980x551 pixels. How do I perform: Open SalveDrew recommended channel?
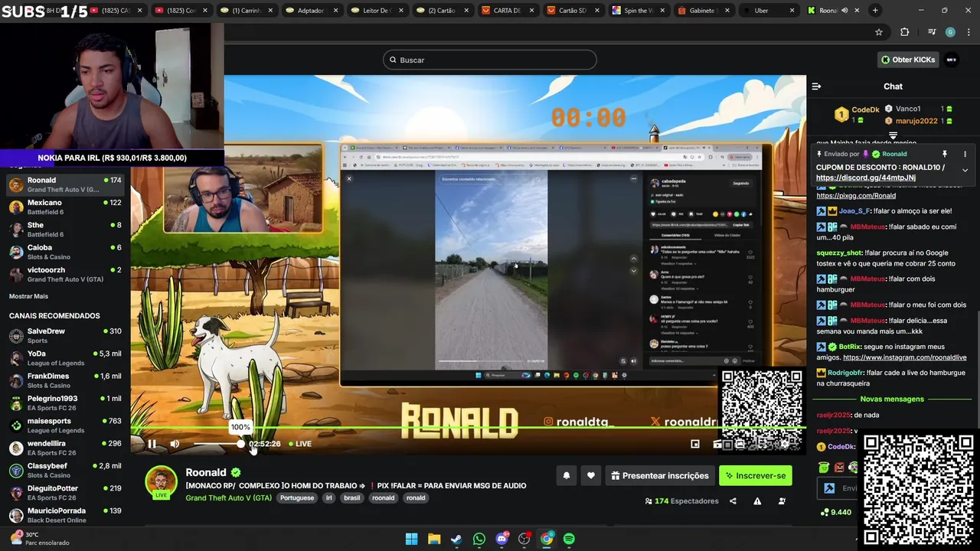[65, 335]
